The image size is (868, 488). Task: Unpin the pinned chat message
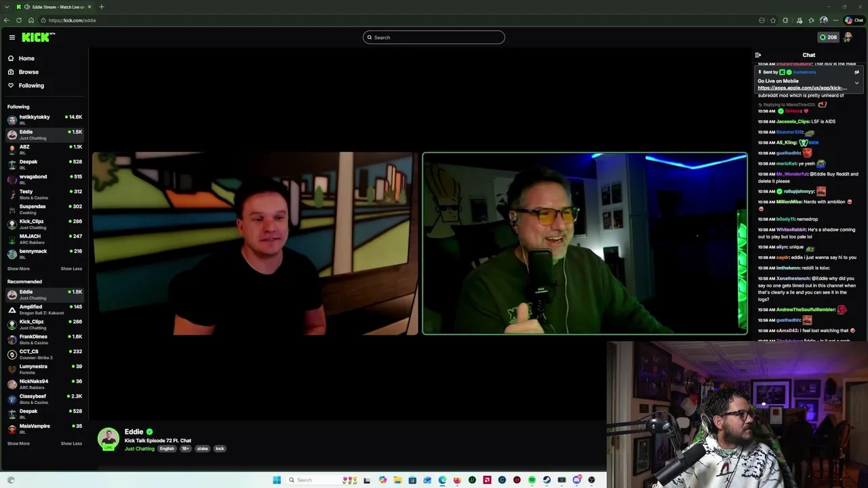[x=856, y=72]
